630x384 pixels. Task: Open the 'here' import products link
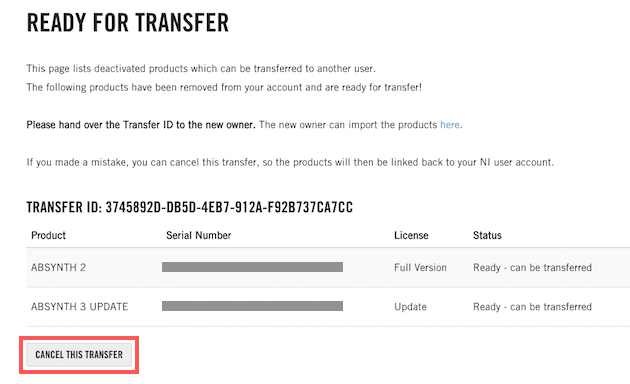pyautogui.click(x=450, y=125)
